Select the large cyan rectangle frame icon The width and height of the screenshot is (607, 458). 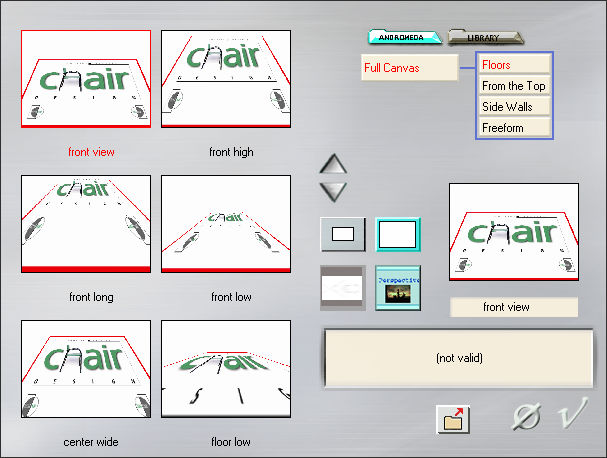point(398,235)
